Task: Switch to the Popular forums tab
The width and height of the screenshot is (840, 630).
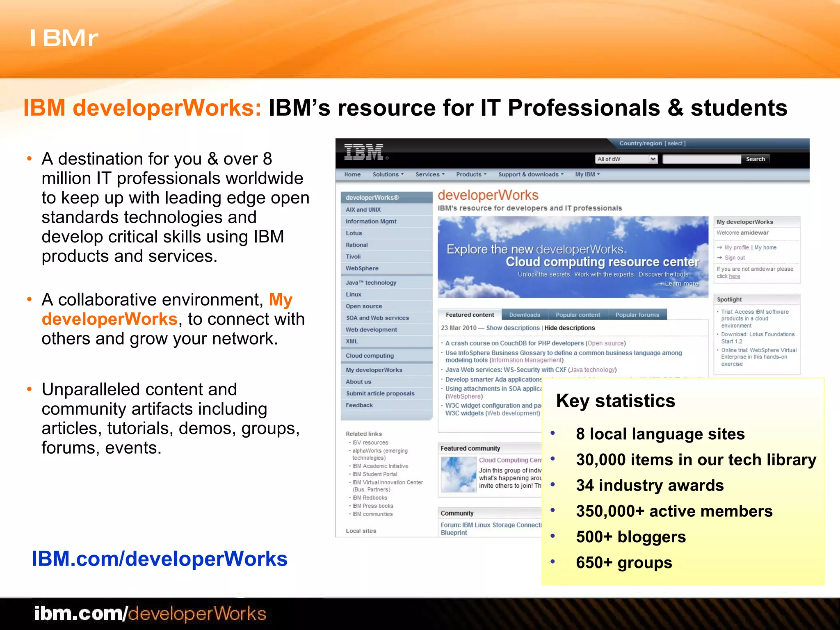Action: [637, 315]
